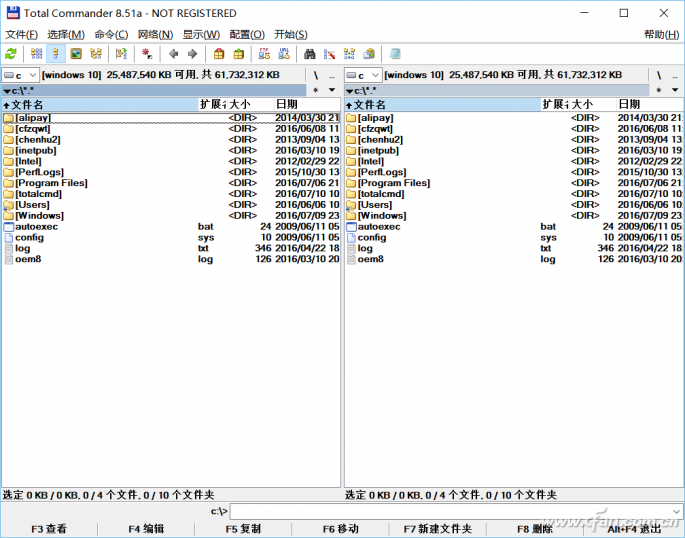Select [totalcmd] folder in right panel

point(514,194)
